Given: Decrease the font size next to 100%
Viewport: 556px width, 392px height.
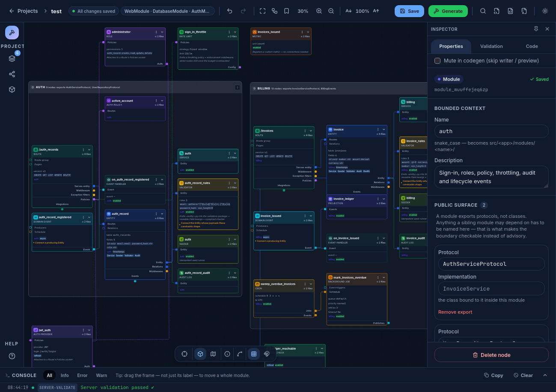Looking at the screenshot, I should (348, 11).
